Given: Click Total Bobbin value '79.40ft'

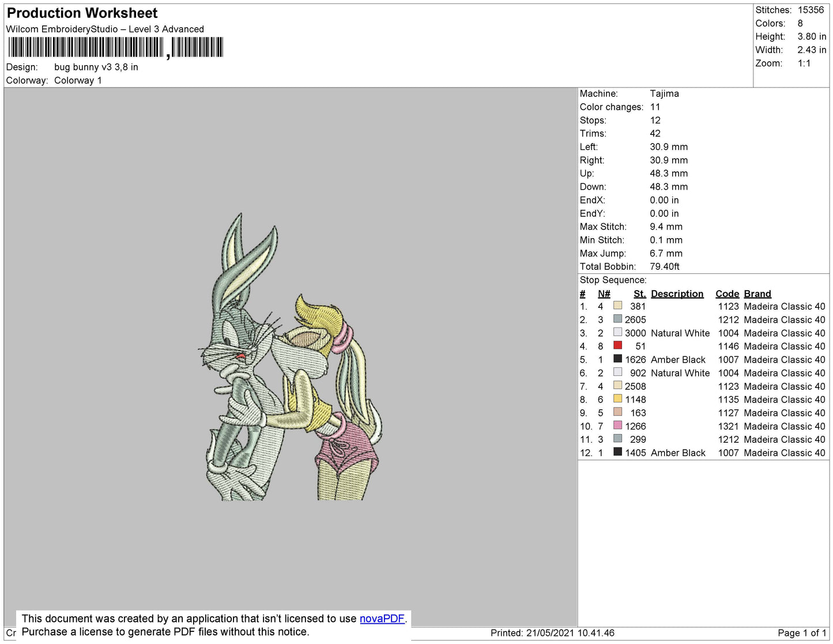Looking at the screenshot, I should pos(665,266).
